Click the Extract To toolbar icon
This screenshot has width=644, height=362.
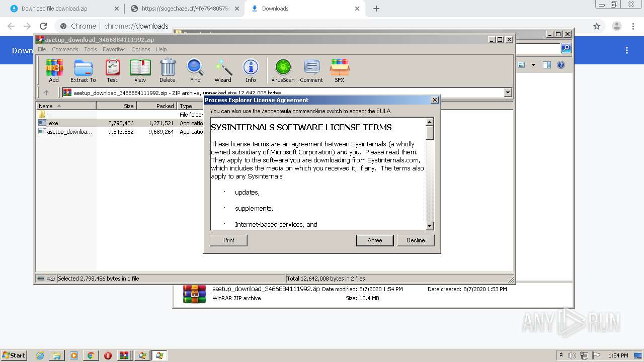pos(83,70)
